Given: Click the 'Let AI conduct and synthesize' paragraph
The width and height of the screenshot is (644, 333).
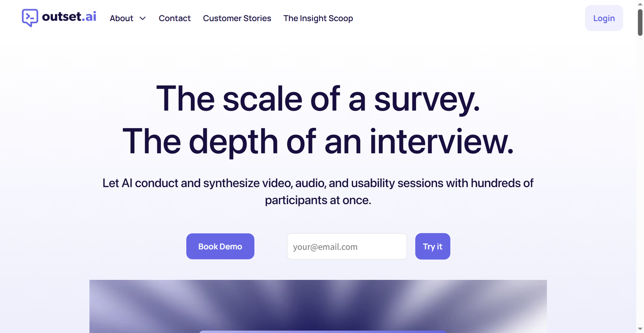Looking at the screenshot, I should (318, 191).
